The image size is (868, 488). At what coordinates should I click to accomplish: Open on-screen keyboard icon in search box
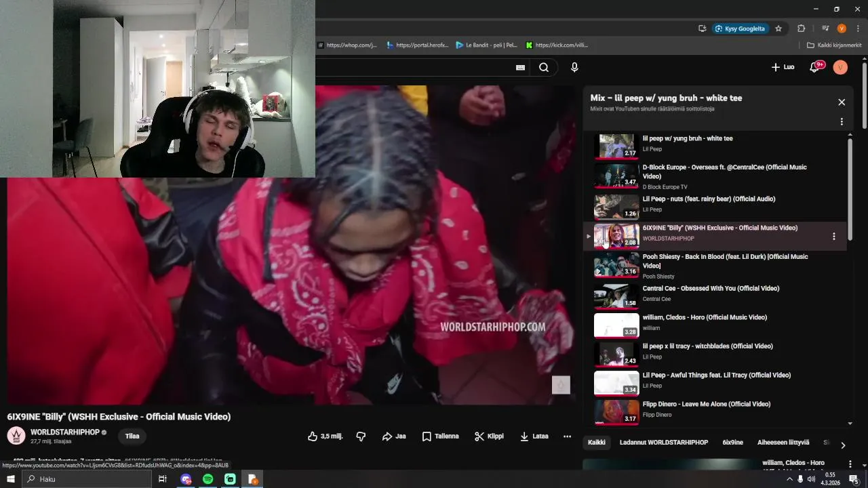(520, 67)
